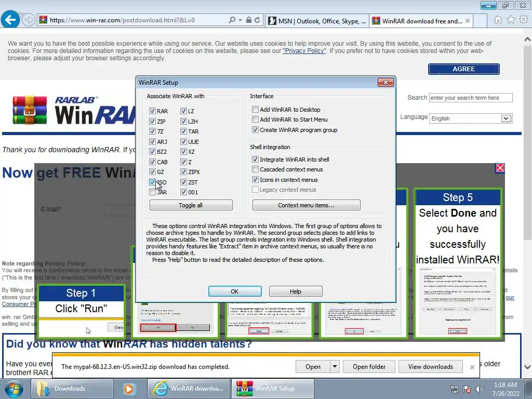532x399 pixels.
Task: Click View downloads button
Action: tap(431, 366)
